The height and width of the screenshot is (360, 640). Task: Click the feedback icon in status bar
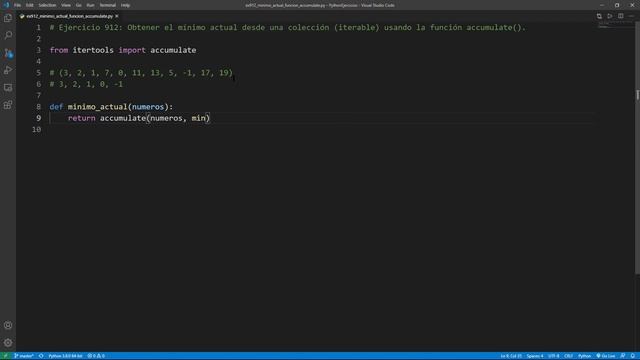[623, 356]
